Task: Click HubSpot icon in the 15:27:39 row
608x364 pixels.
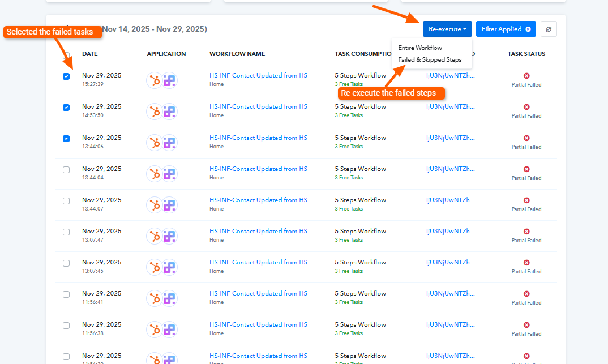Action: tap(154, 80)
